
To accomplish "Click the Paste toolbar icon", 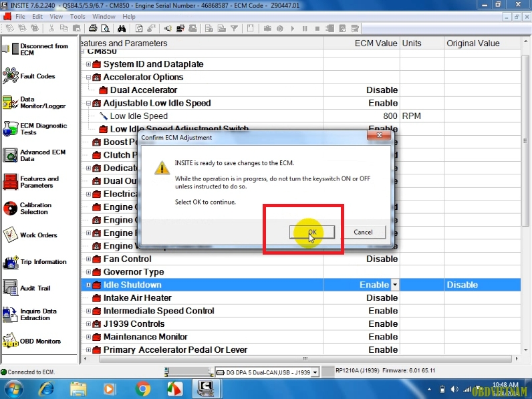I will (77, 29).
